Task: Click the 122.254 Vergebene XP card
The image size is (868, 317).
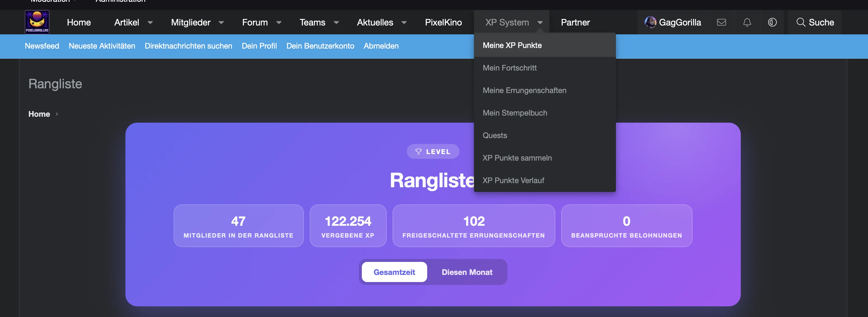Action: (348, 225)
